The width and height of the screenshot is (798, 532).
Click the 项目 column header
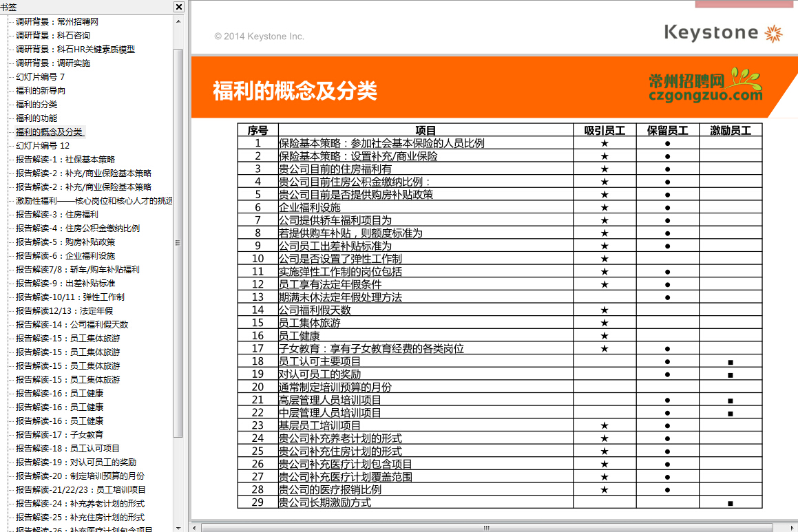coord(426,130)
